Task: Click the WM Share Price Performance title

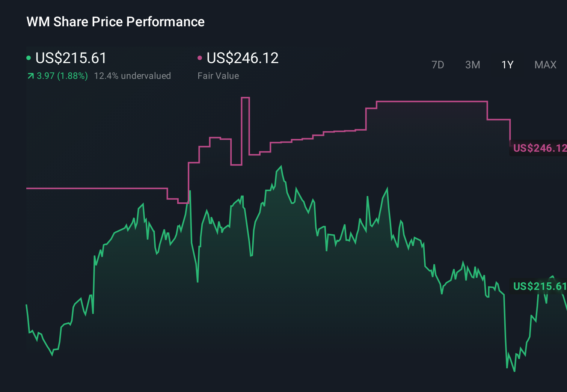Action: [x=115, y=22]
